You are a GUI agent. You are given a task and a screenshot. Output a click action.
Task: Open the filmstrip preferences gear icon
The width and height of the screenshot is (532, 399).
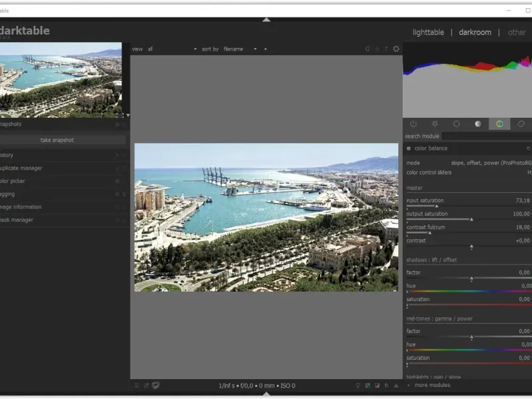click(x=396, y=49)
